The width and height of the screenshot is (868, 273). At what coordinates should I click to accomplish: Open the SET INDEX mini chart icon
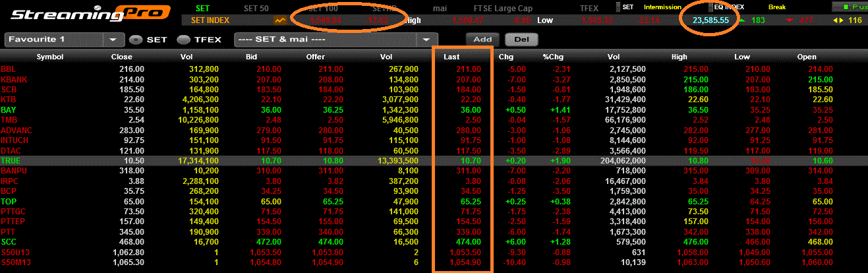[281, 20]
